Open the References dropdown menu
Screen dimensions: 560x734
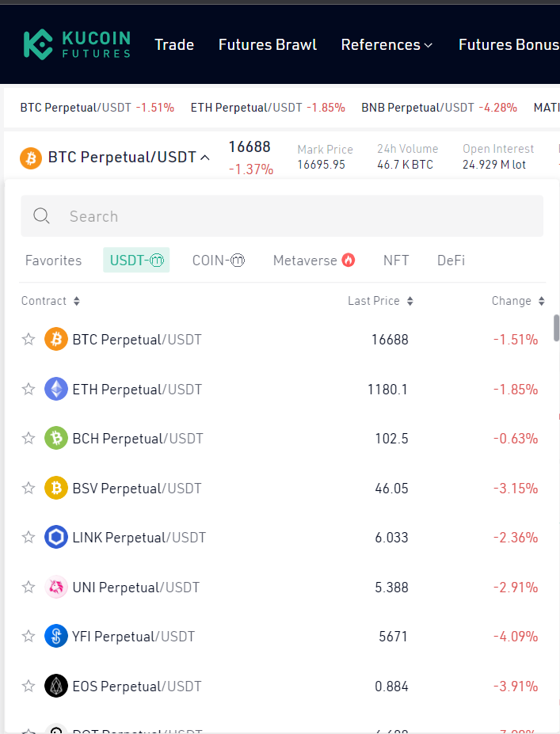pos(387,45)
